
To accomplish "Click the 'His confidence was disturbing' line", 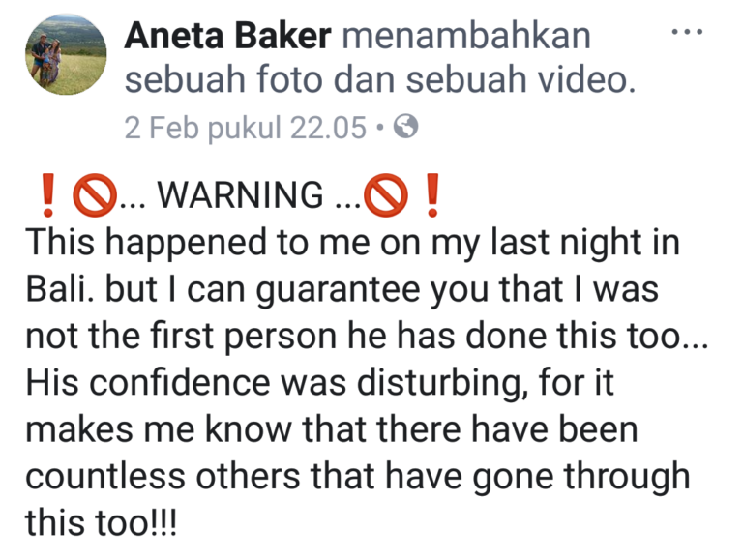I will click(320, 383).
